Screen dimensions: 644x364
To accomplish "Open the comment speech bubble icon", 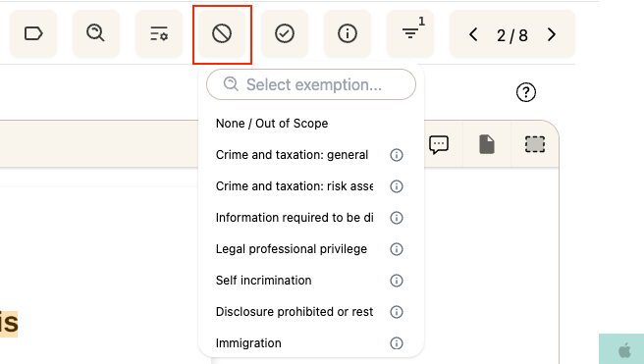I will pos(439,144).
